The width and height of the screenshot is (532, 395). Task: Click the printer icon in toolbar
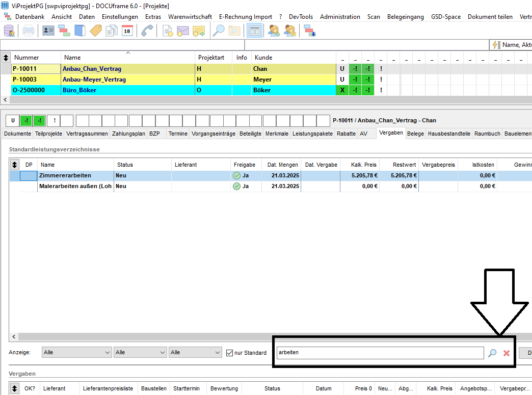tap(28, 31)
